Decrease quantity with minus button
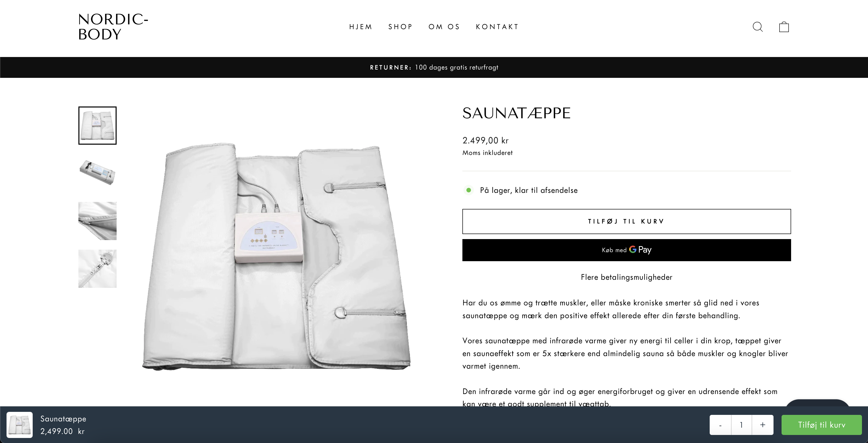868x443 pixels. [720, 425]
